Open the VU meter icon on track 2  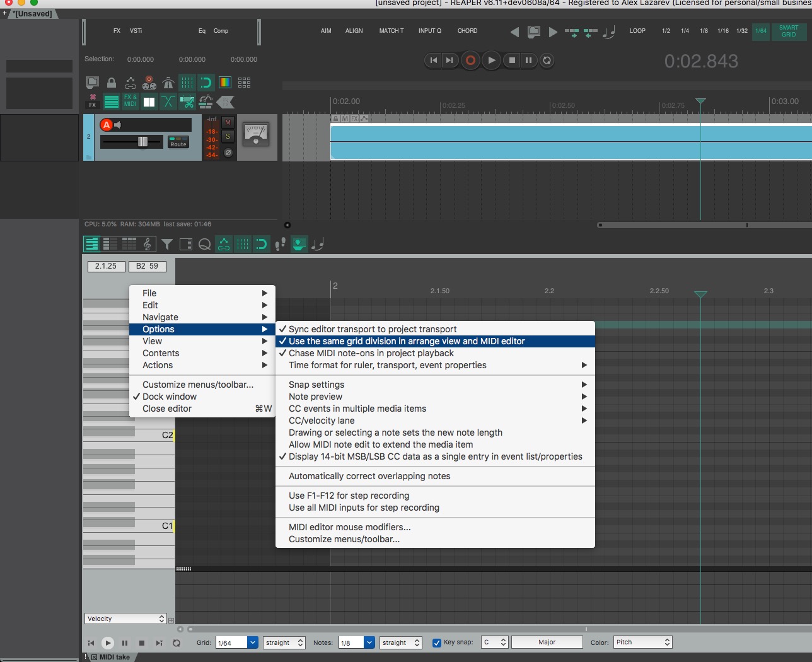[x=255, y=133]
